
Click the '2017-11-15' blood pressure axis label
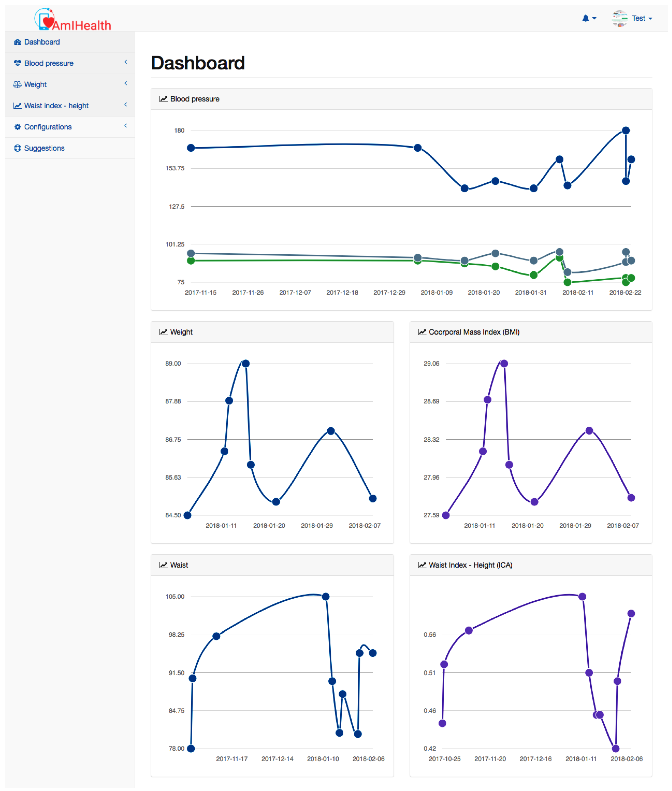click(201, 293)
